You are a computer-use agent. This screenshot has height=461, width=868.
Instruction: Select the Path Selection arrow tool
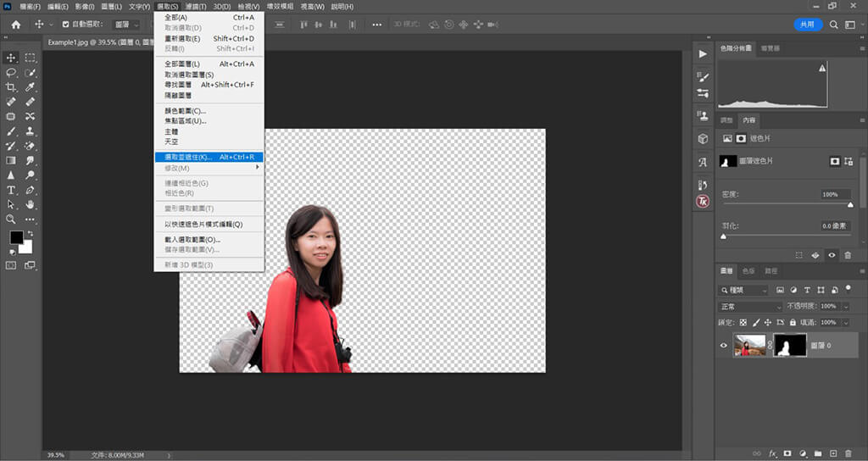[10, 204]
